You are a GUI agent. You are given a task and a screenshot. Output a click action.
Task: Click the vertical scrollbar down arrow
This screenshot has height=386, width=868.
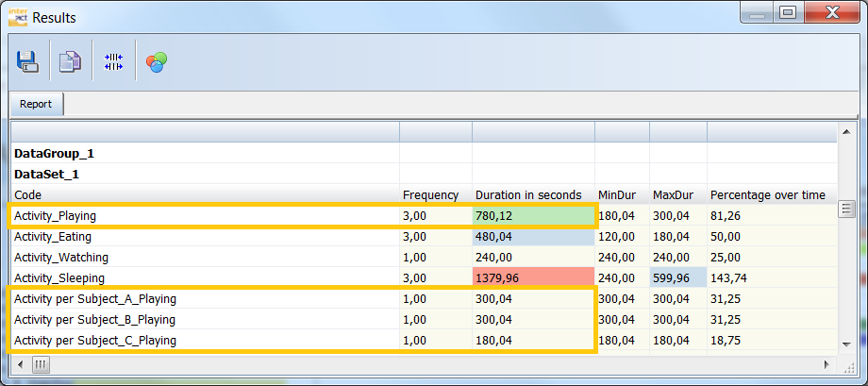pyautogui.click(x=846, y=344)
